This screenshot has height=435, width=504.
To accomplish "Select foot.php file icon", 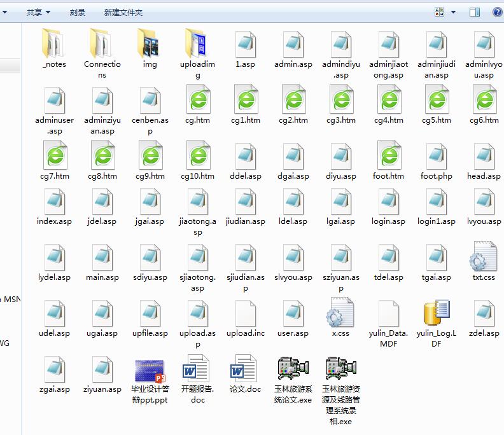I will pyautogui.click(x=436, y=156).
